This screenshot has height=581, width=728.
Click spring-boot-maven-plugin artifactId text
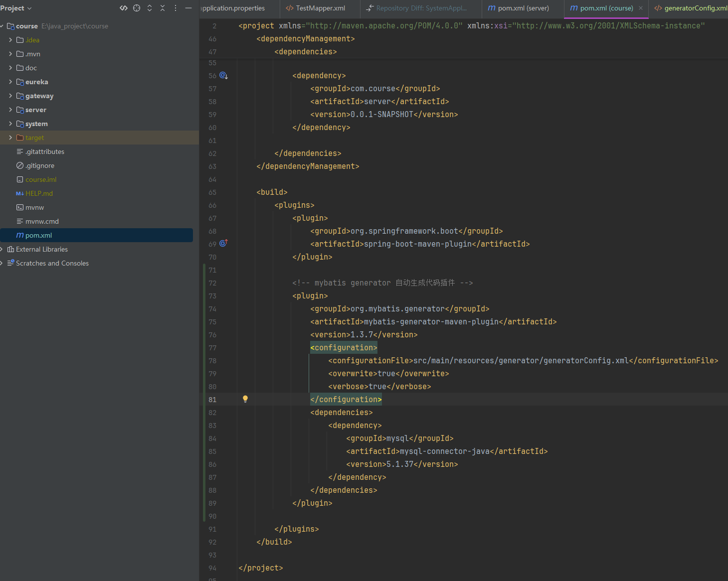[x=418, y=244]
